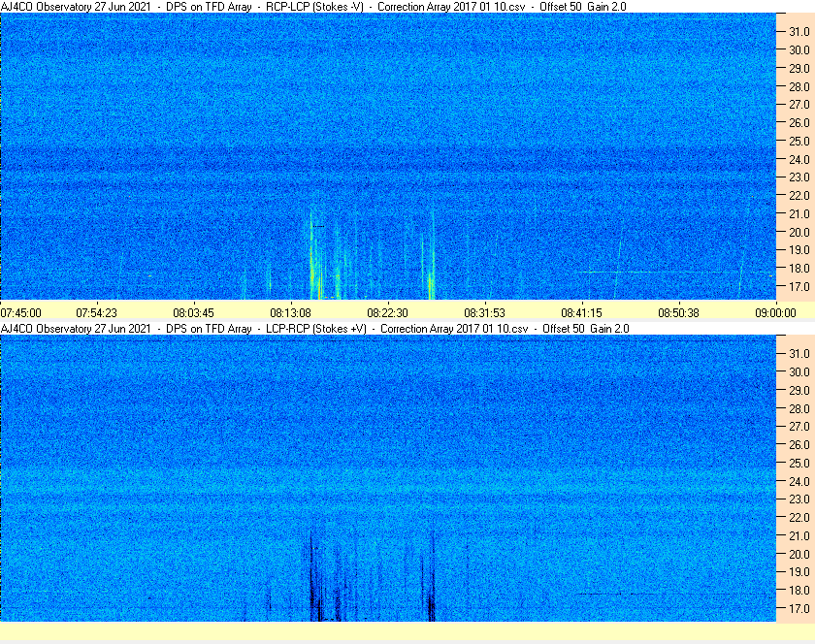
Task: Pick 24.0 frequency label in LCP-RCP plot
Action: [x=799, y=481]
